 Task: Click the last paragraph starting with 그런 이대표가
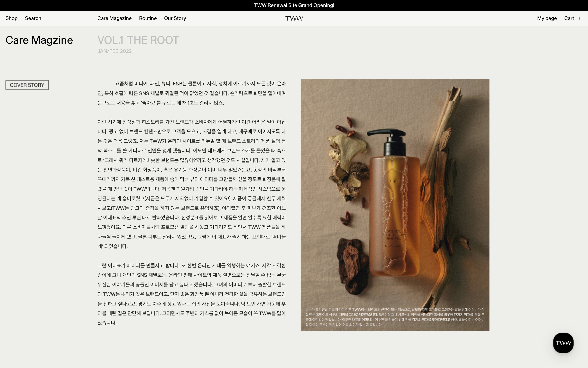(191, 294)
